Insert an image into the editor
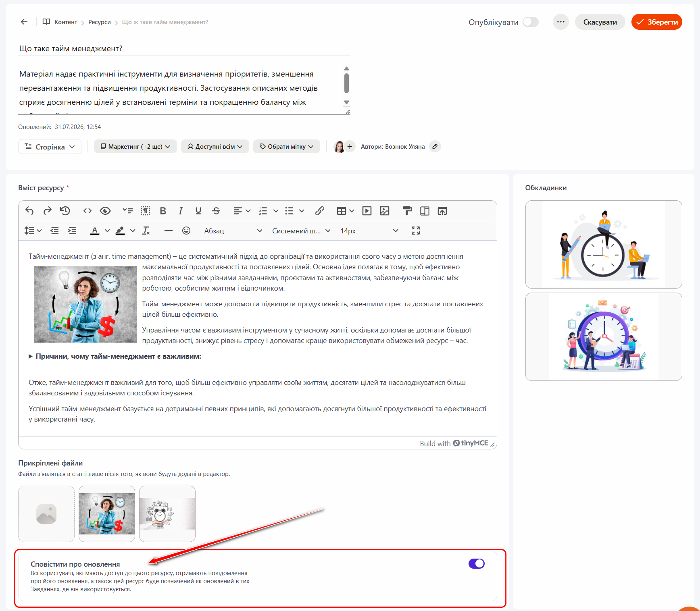The image size is (700, 611). pyautogui.click(x=385, y=211)
